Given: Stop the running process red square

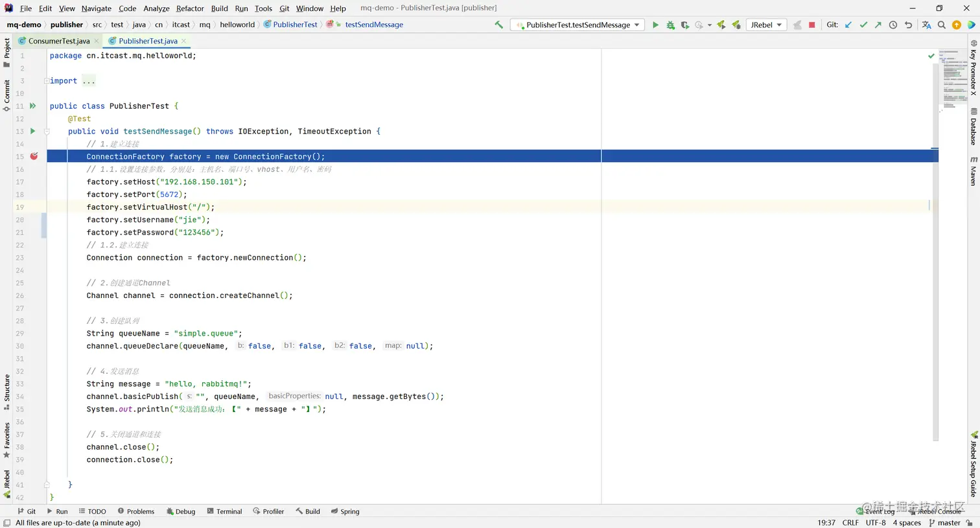Looking at the screenshot, I should pos(811,25).
